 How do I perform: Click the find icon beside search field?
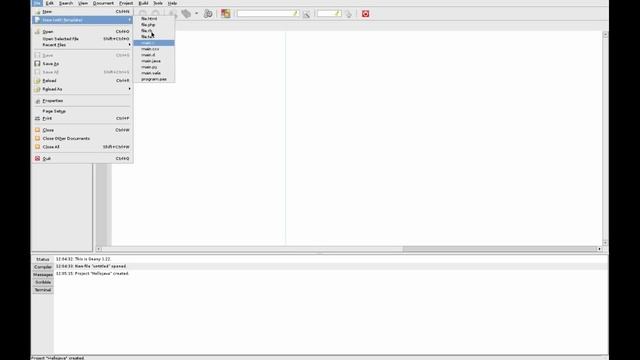pyautogui.click(x=307, y=14)
